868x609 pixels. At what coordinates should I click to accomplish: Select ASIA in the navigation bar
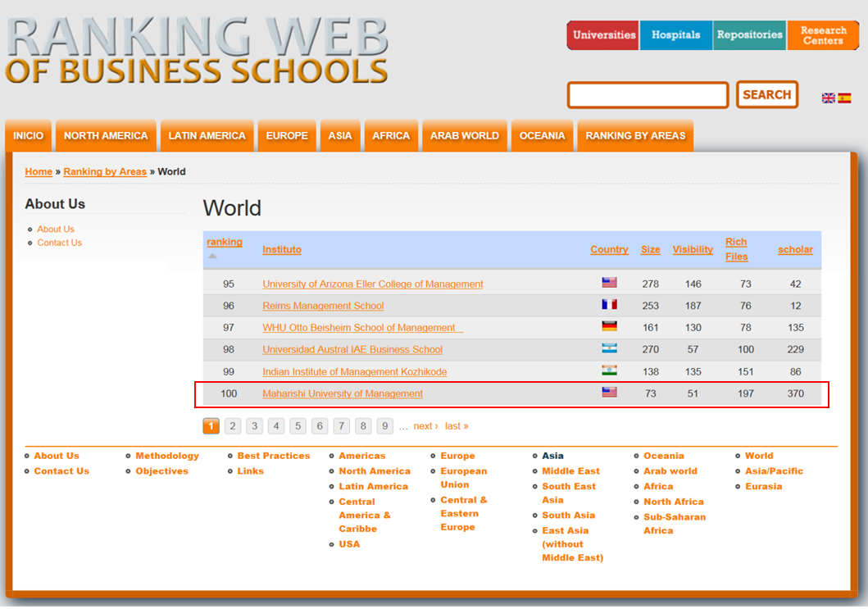pyautogui.click(x=340, y=135)
